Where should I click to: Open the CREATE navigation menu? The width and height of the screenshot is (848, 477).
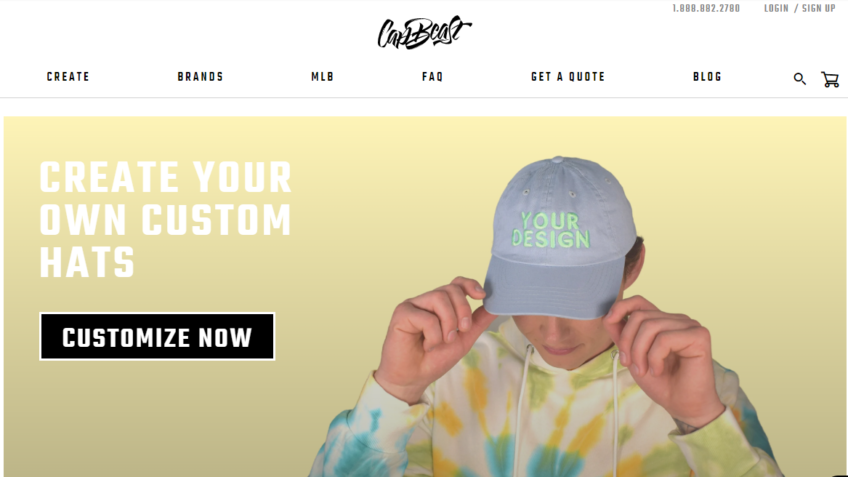[x=68, y=77]
